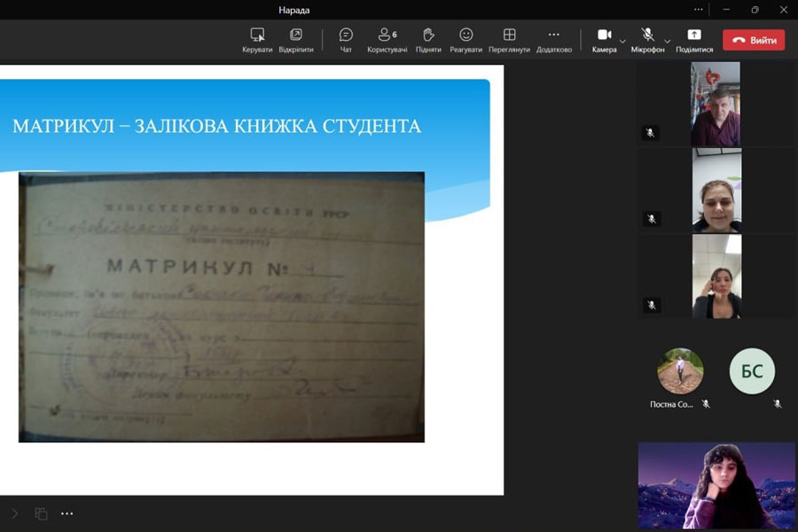Expand the microphone options dropdown arrow
The height and width of the screenshot is (532, 798).
668,41
